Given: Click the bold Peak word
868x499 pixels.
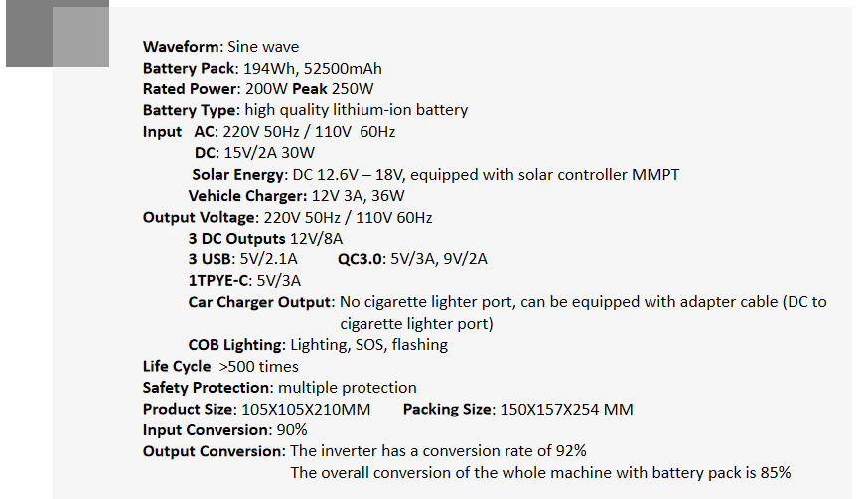Looking at the screenshot, I should pyautogui.click(x=310, y=89).
